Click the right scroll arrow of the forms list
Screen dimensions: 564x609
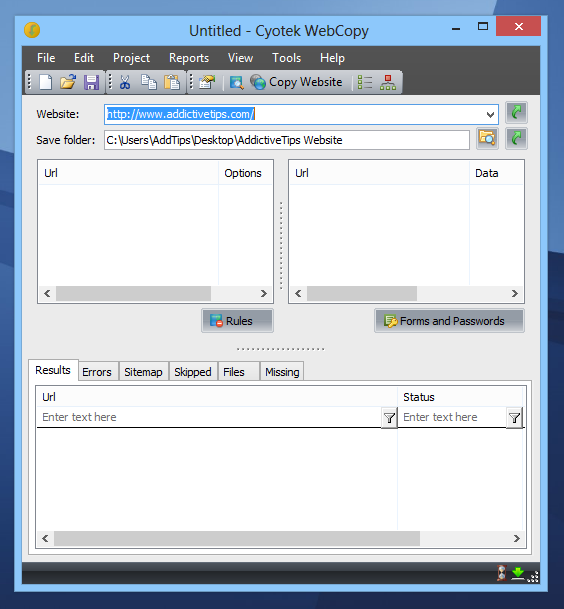click(x=515, y=293)
